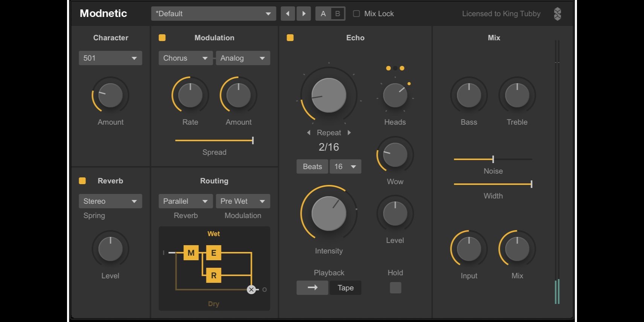The height and width of the screenshot is (322, 644).
Task: Open the Default preset dropdown
Action: coord(213,14)
